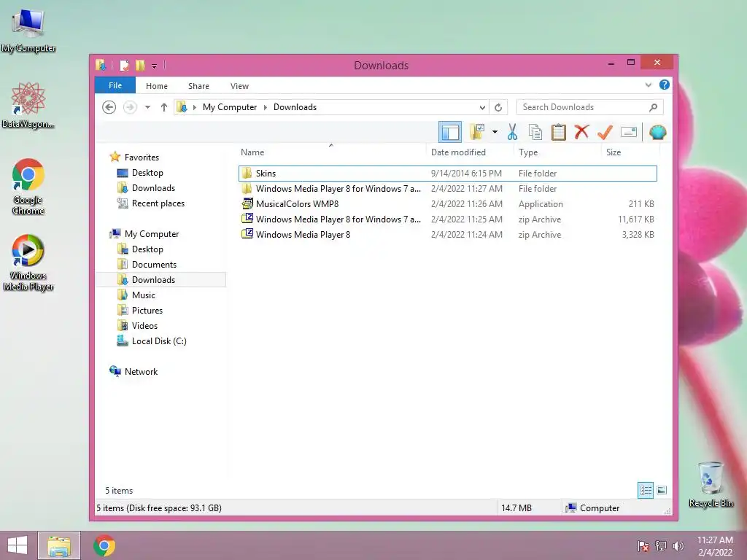Go back with the Back arrow
This screenshot has width=747, height=560.
point(109,107)
